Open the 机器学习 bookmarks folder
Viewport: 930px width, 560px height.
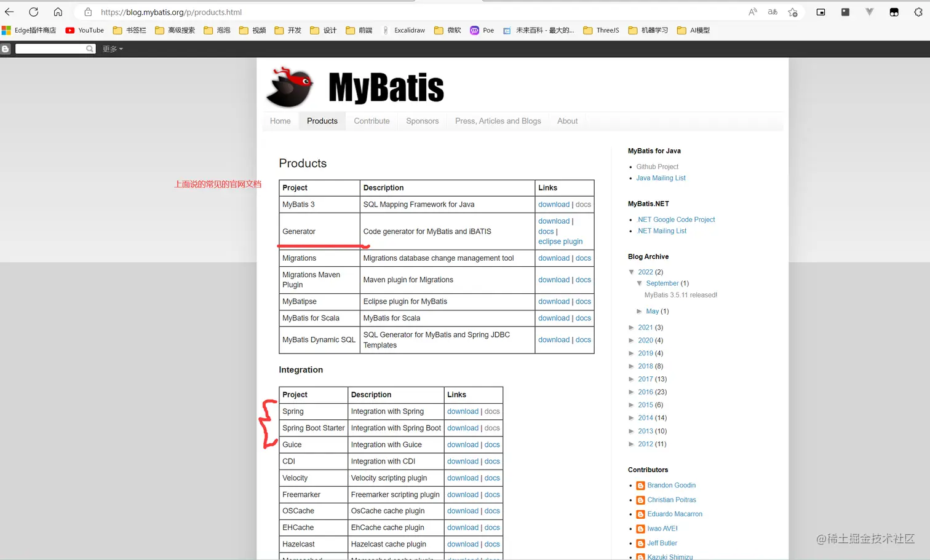(648, 30)
